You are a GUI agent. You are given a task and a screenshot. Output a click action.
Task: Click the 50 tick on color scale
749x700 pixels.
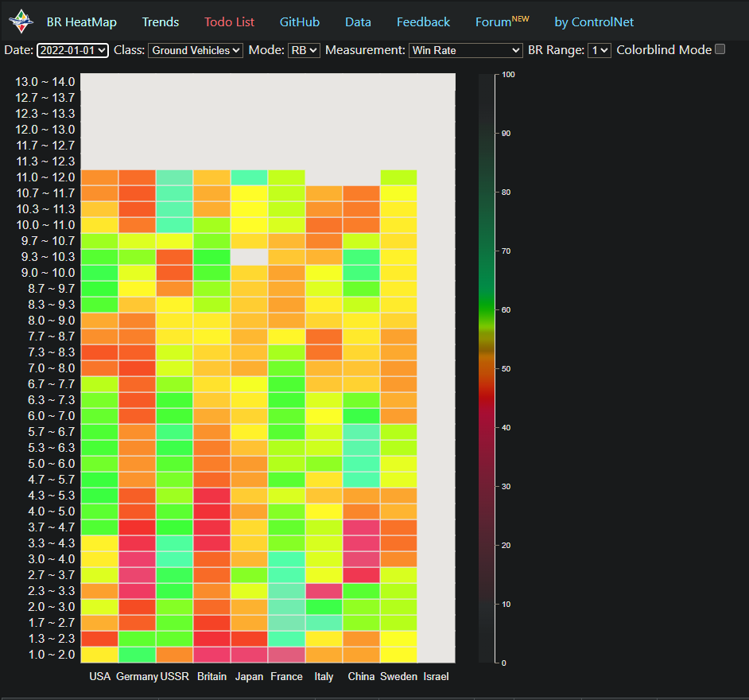click(x=506, y=369)
